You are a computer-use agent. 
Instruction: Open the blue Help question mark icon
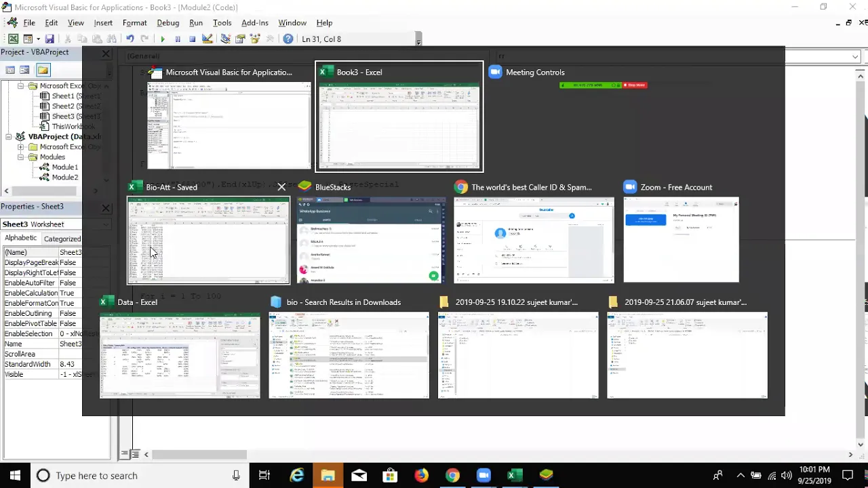tap(288, 39)
